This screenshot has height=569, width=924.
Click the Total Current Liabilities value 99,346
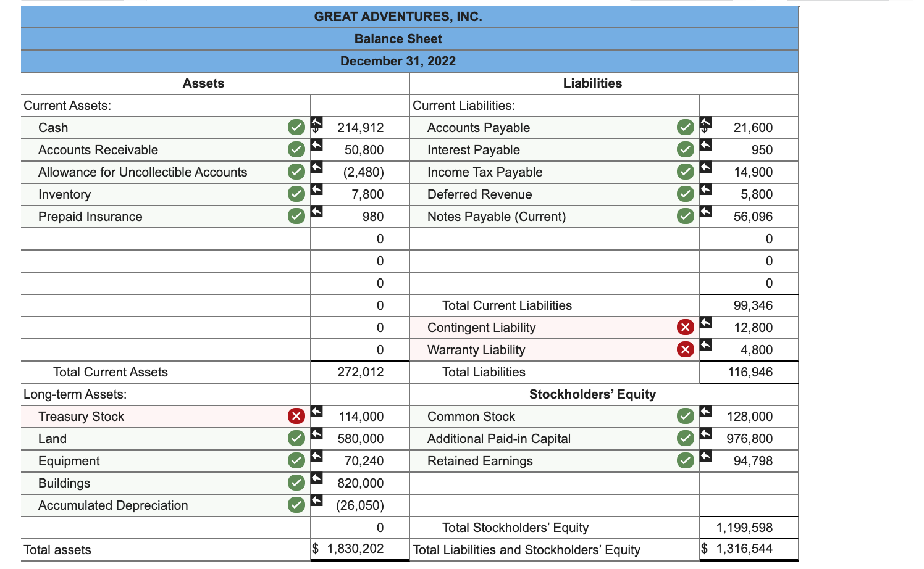tap(753, 305)
